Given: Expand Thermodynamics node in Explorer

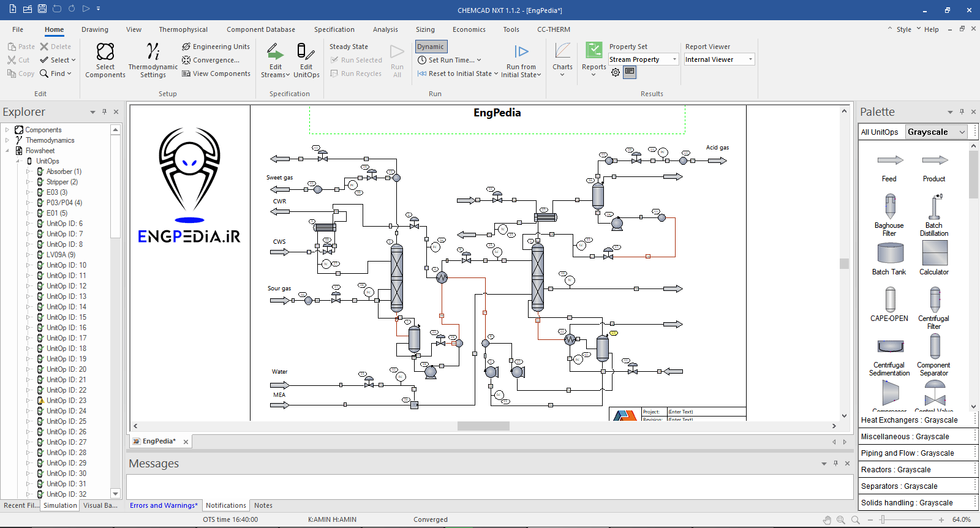Looking at the screenshot, I should 7,140.
